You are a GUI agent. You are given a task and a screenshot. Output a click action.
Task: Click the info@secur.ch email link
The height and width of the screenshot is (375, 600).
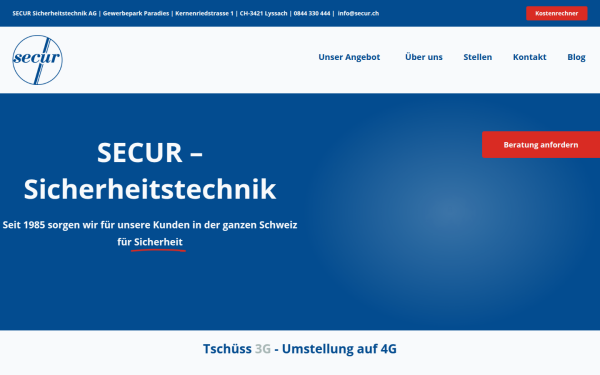click(358, 13)
